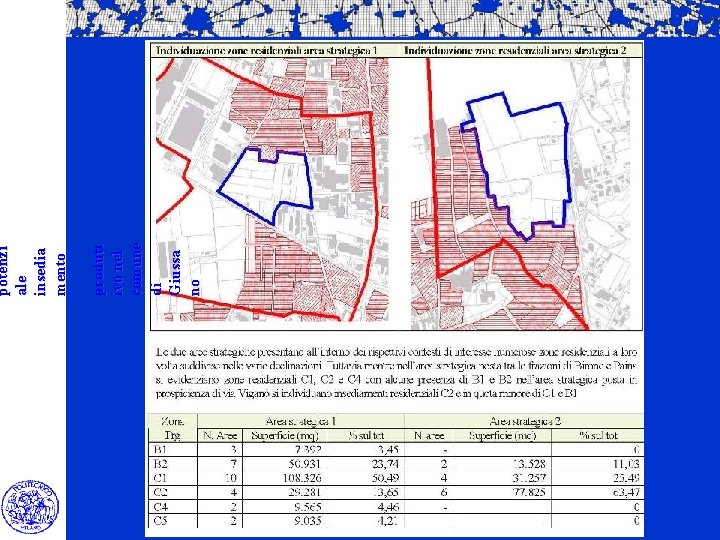
Task: Click the 'Area strategica 2' table header
Action: click(x=525, y=421)
